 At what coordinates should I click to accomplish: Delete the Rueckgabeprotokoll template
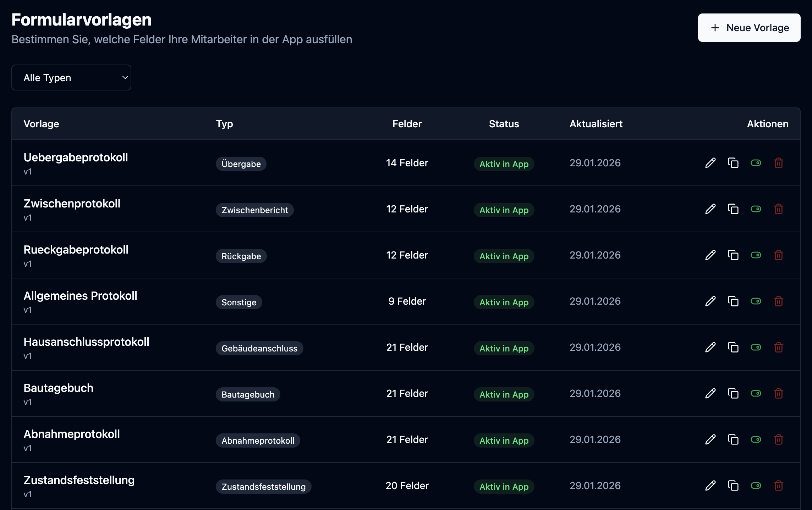[x=778, y=255]
